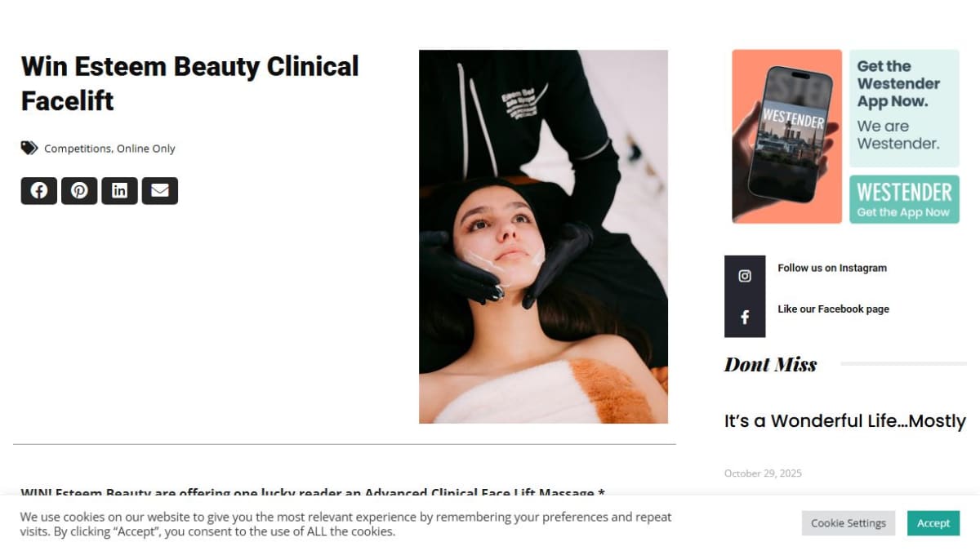Click the Facebook icon in sidebar
Image resolution: width=980 pixels, height=551 pixels.
[745, 317]
